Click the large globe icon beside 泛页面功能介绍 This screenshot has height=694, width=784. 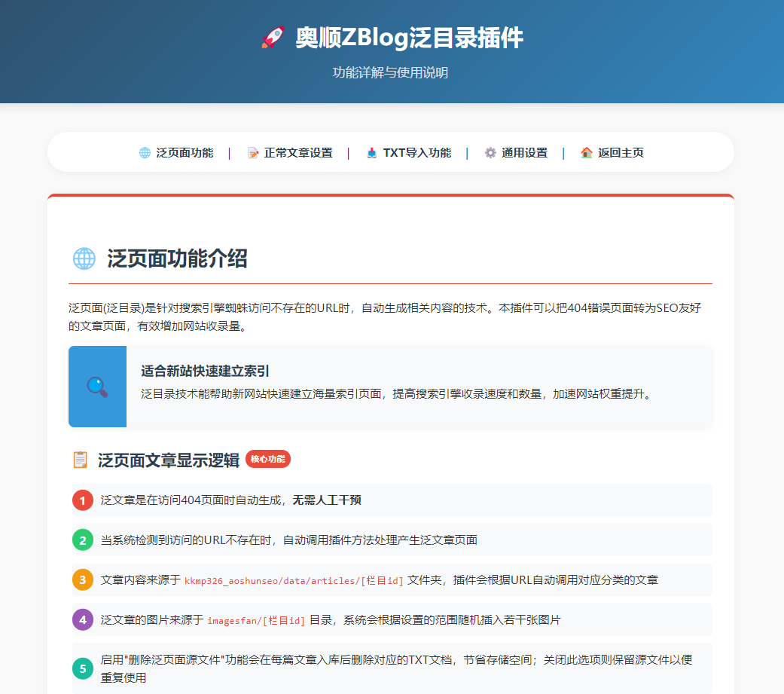[84, 258]
